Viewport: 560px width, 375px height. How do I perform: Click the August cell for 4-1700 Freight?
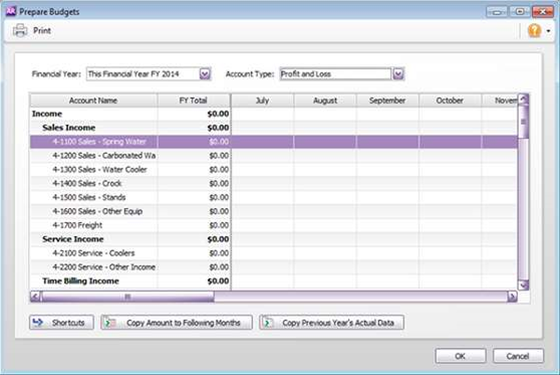tap(325, 225)
